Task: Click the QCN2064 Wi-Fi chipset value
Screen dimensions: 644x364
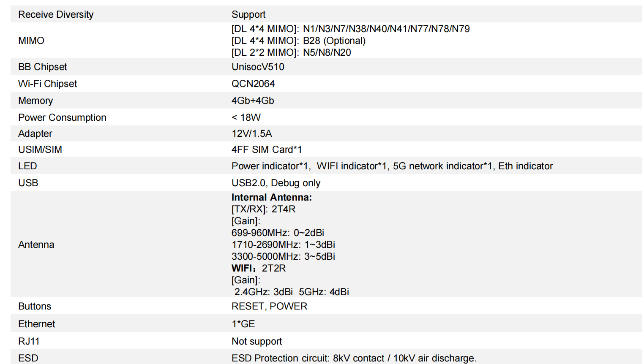Action: 253,84
